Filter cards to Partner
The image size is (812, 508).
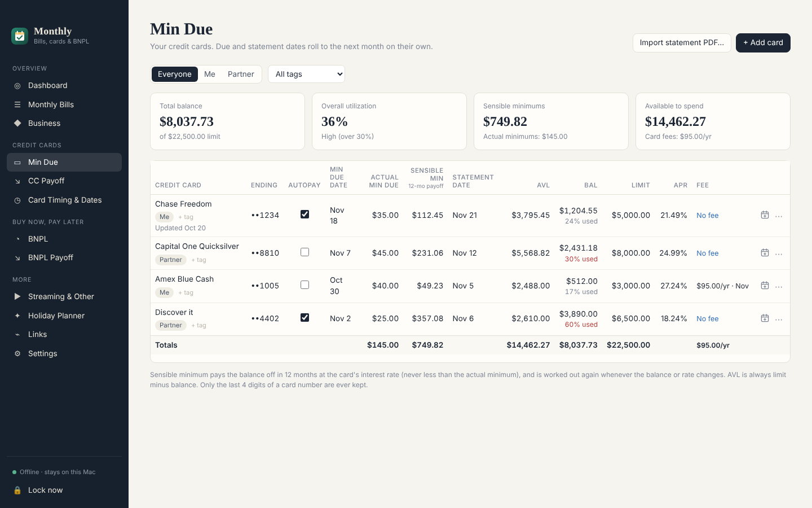point(241,74)
